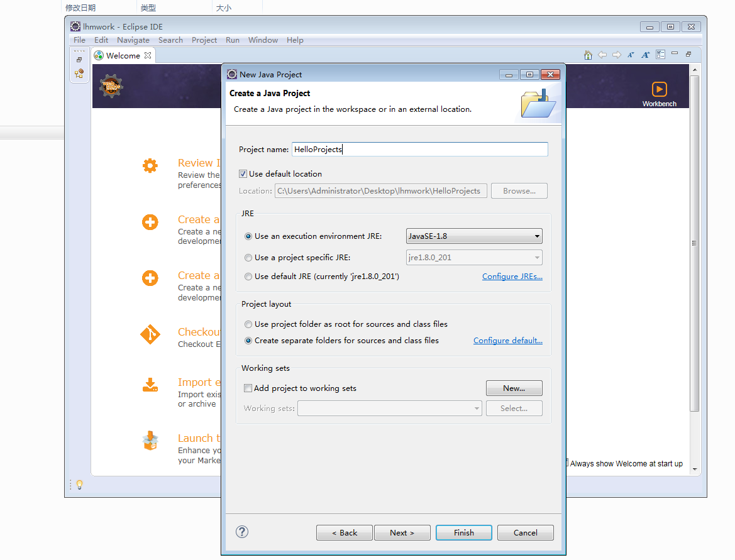
Task: Click the Browse... location button
Action: tap(519, 190)
